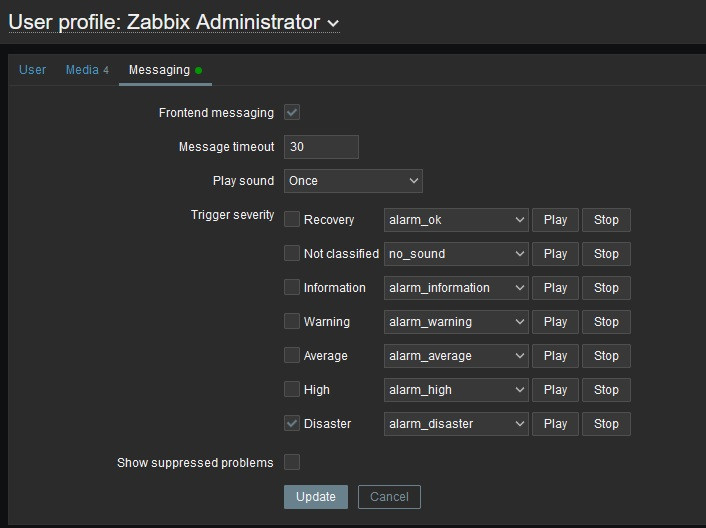Expand the alarm_ok sound dropdown

tap(456, 220)
